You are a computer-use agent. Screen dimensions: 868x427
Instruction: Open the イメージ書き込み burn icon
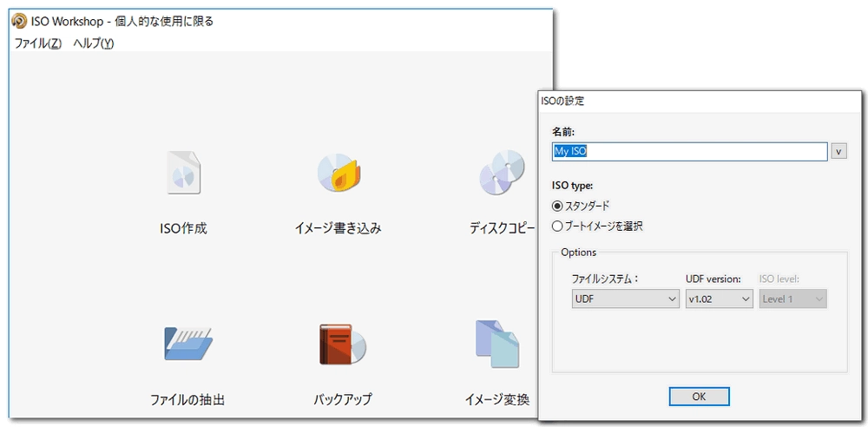point(338,173)
